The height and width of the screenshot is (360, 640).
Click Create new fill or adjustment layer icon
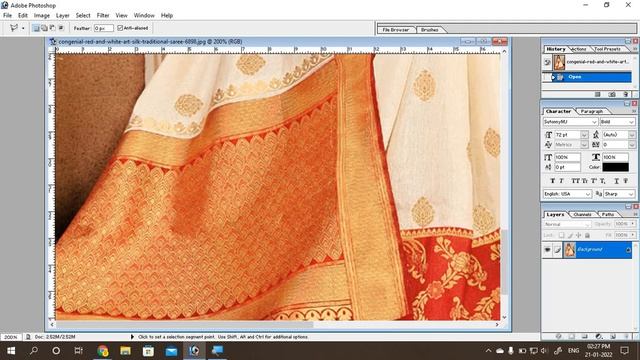click(x=599, y=336)
